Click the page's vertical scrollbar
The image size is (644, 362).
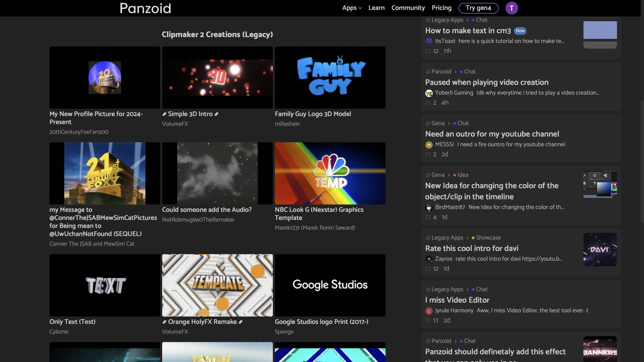(x=642, y=161)
